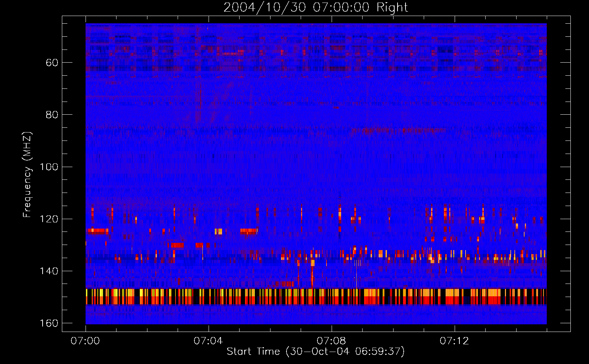Click the 07:08 time tick label

pos(331,341)
